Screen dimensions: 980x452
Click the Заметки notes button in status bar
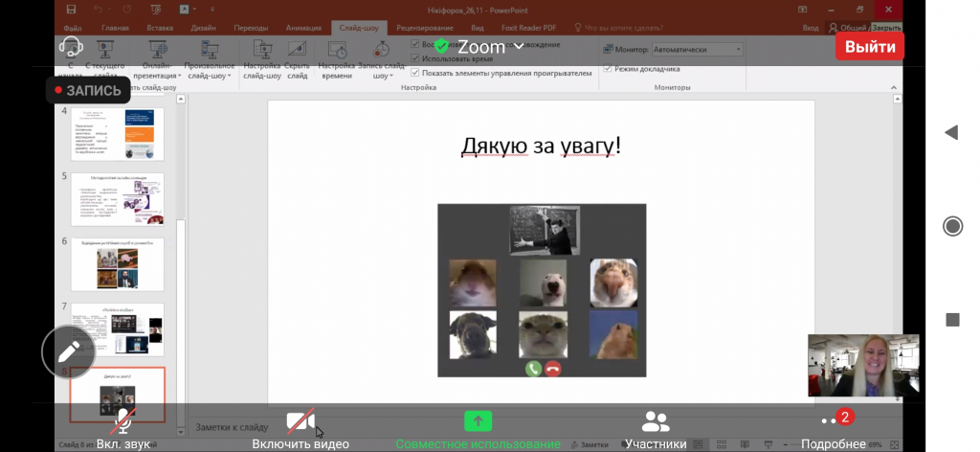(x=590, y=444)
